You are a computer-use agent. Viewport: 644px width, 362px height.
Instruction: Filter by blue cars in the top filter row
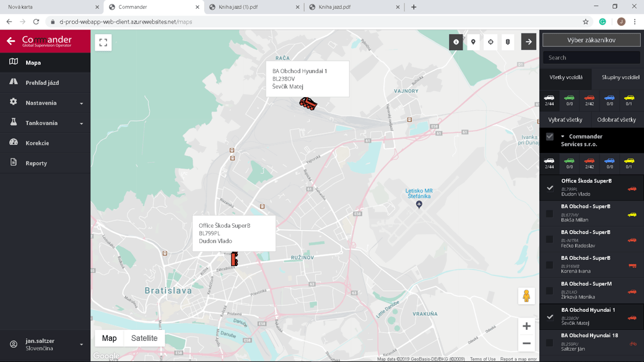(609, 100)
